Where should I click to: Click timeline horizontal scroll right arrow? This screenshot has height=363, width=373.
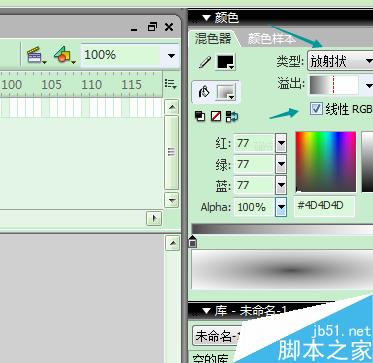(x=154, y=218)
